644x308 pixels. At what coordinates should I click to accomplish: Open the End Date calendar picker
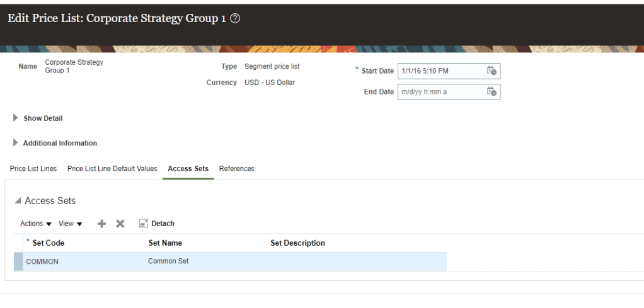point(492,92)
